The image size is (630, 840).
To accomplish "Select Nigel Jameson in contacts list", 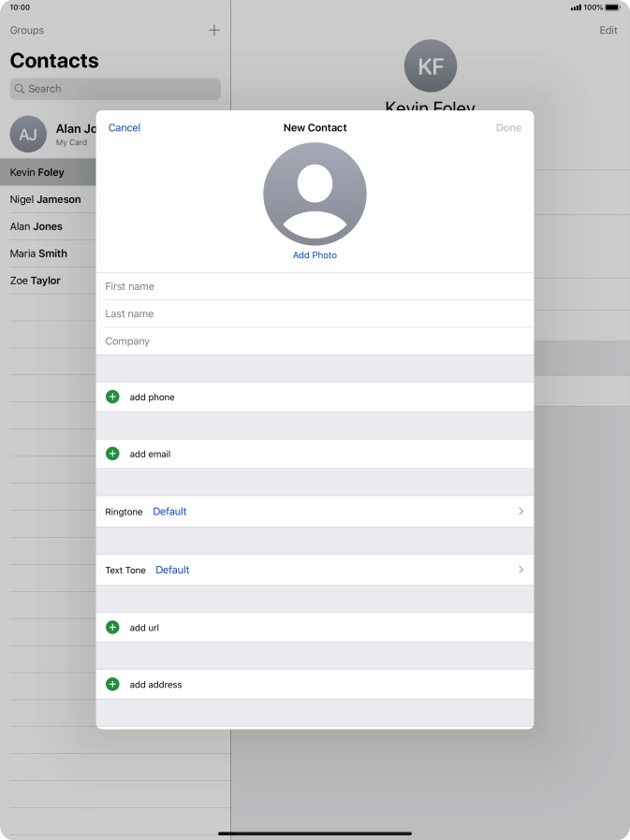I will tap(45, 199).
